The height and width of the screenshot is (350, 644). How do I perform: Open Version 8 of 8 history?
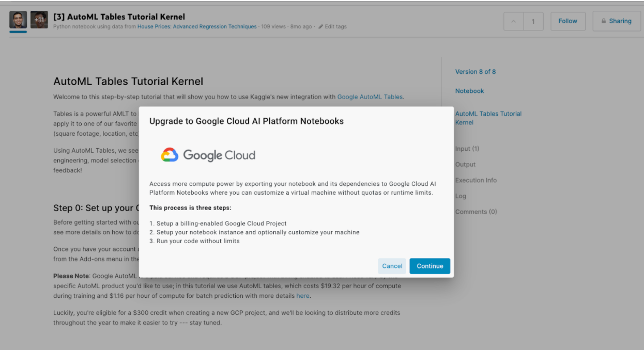pos(476,72)
